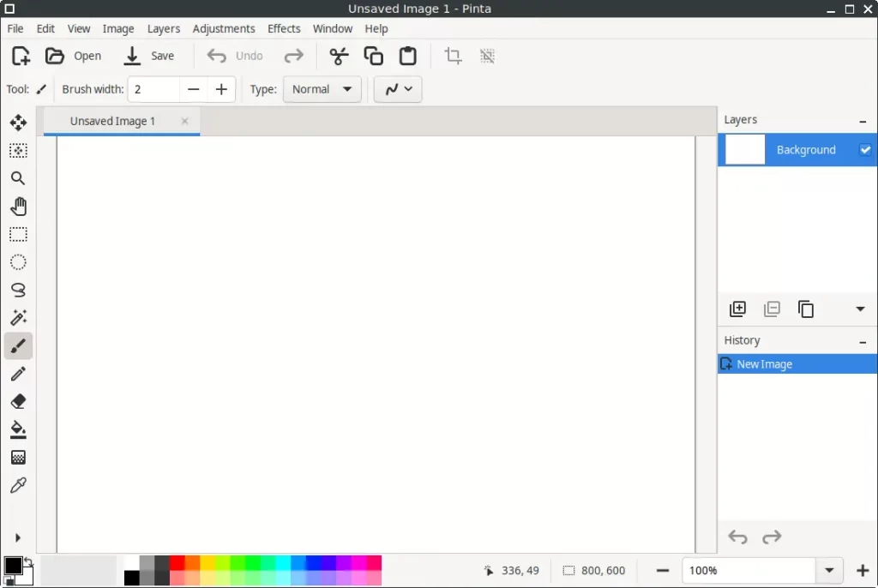Click the Open button
The image size is (878, 588).
[74, 56]
